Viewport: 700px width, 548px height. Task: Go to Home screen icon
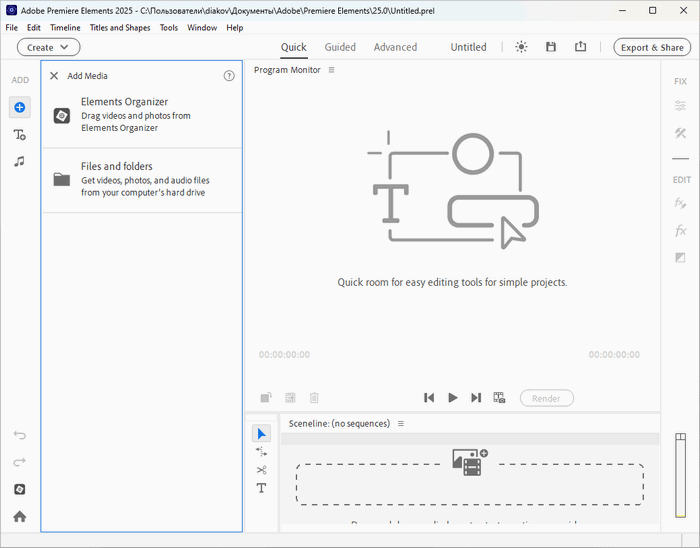pos(20,516)
